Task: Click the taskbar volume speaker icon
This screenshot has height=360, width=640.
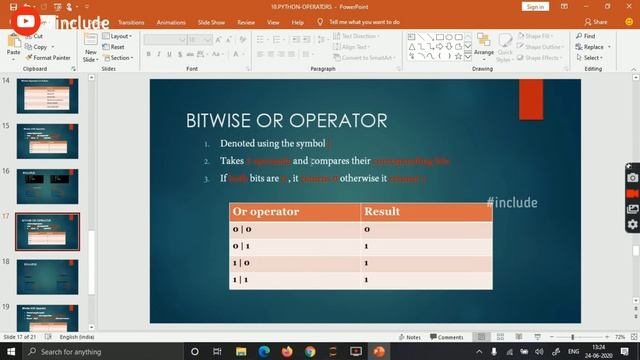Action: click(x=539, y=351)
